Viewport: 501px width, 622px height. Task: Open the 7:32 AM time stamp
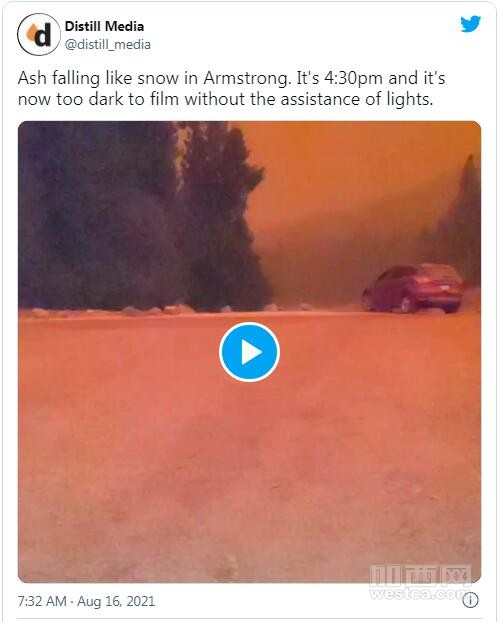point(42,601)
